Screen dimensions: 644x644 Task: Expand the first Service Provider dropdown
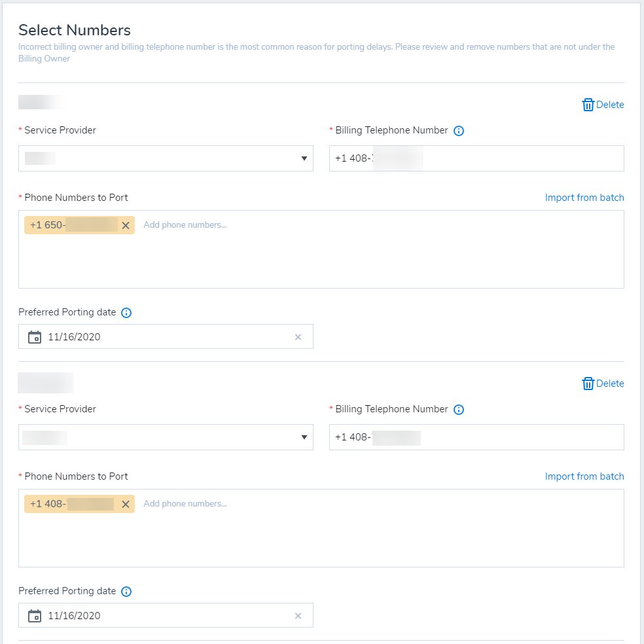click(304, 158)
